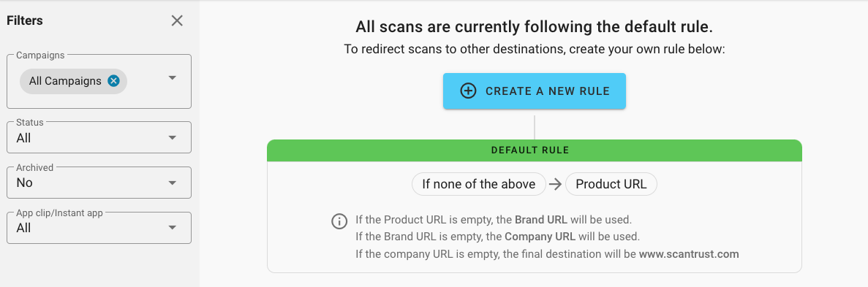
Task: Remove the All Campaigns chip
Action: 113,81
